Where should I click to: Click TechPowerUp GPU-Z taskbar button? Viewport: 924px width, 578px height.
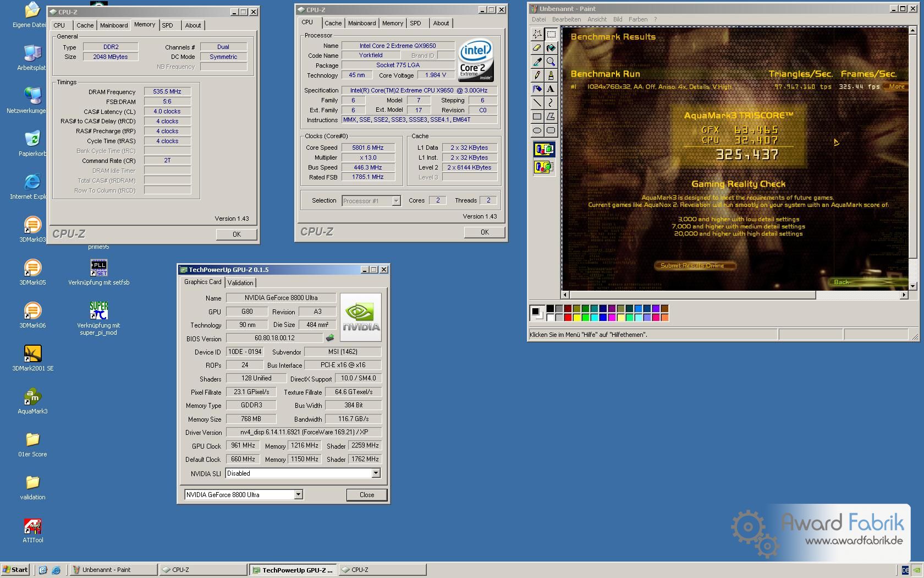click(x=292, y=570)
